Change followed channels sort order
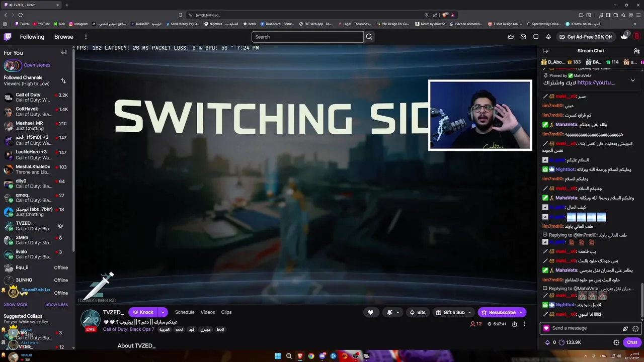This screenshot has width=644, height=362. click(x=63, y=80)
